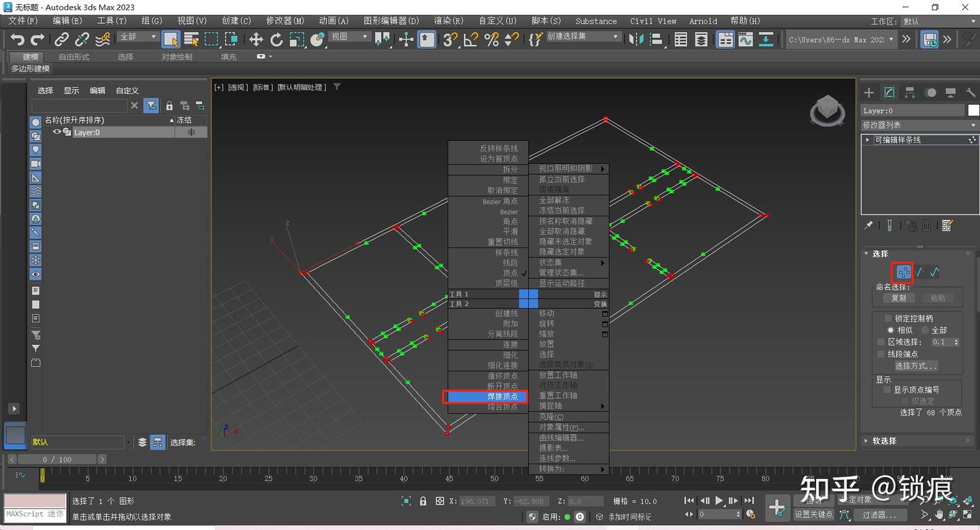
Task: Click the Undo icon in the toolbar
Action: (x=16, y=39)
